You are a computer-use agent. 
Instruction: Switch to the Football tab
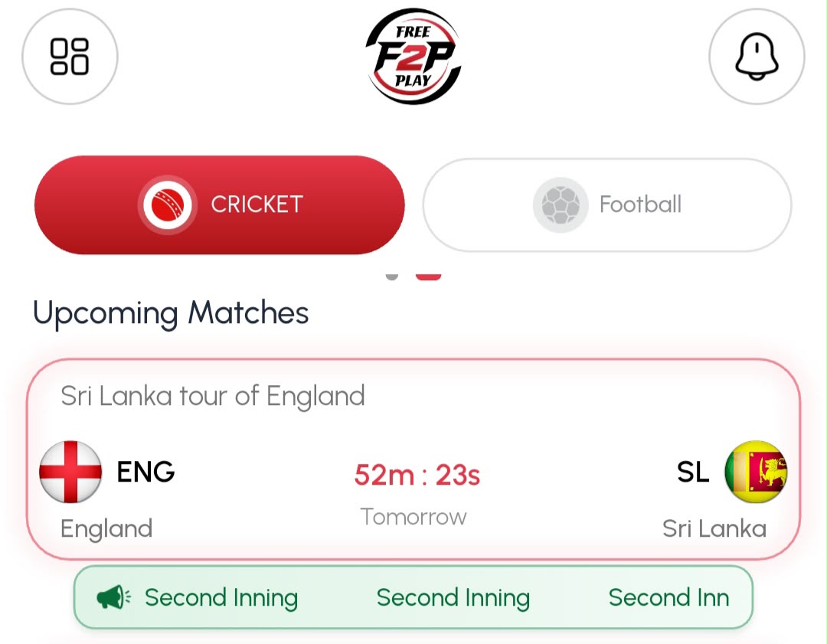[x=607, y=204]
